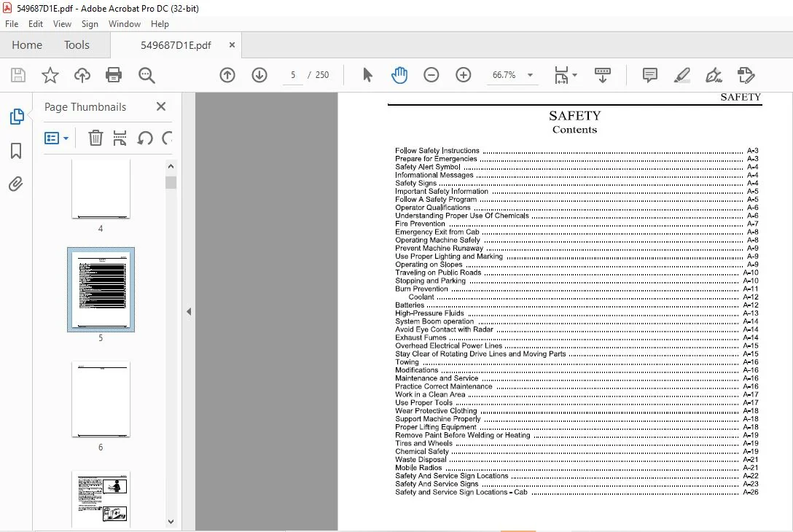
Task: Click 'Coolant' indented contents entry
Action: [421, 297]
